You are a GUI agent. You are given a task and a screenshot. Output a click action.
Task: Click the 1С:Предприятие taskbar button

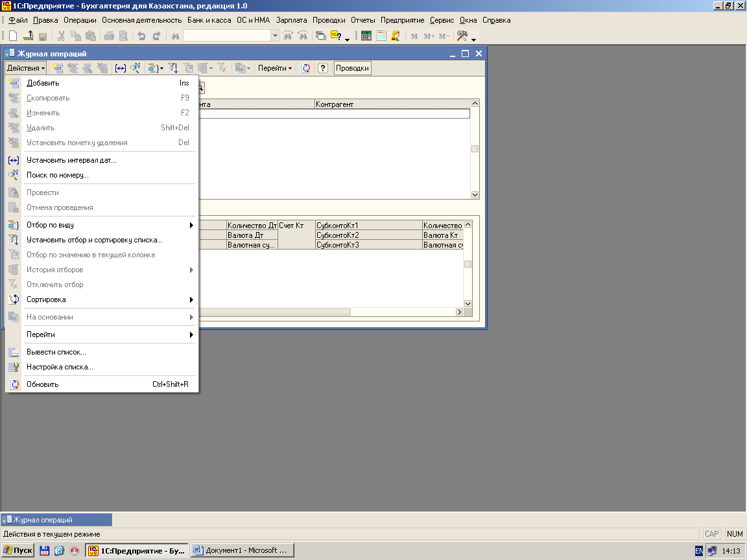137,550
